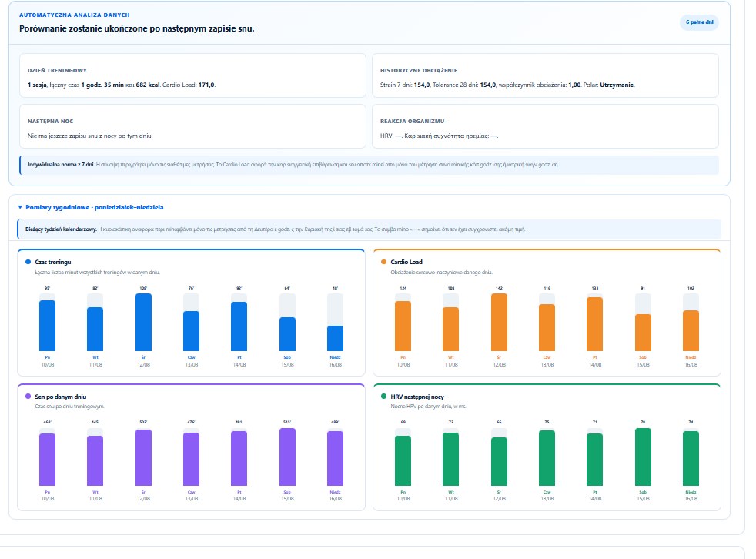Image resolution: width=756 pixels, height=559 pixels.
Task: Select Saturday 15/08 bar in Czas treningu
Action: [x=287, y=334]
